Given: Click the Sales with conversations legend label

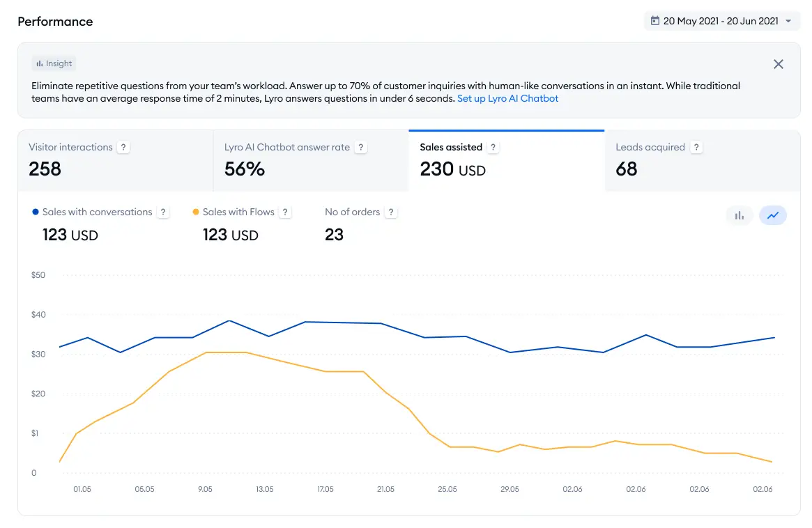Looking at the screenshot, I should pos(98,212).
